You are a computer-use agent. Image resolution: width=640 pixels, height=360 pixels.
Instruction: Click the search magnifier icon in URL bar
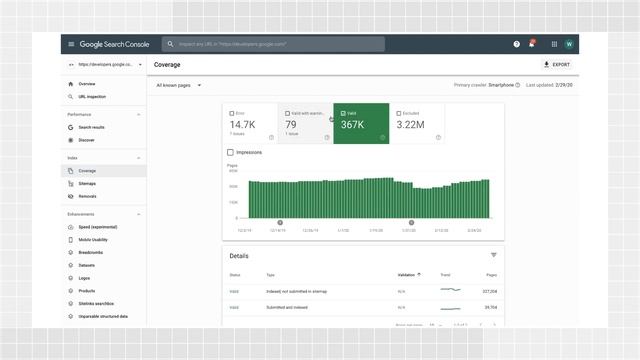(x=170, y=44)
